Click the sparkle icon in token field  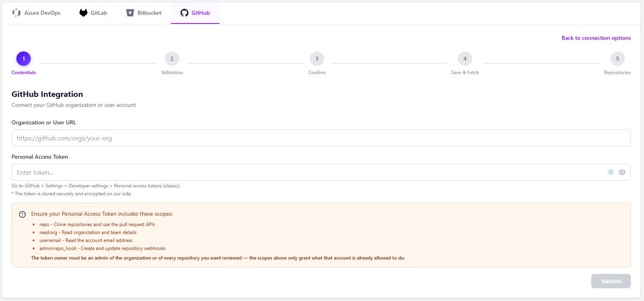point(611,172)
